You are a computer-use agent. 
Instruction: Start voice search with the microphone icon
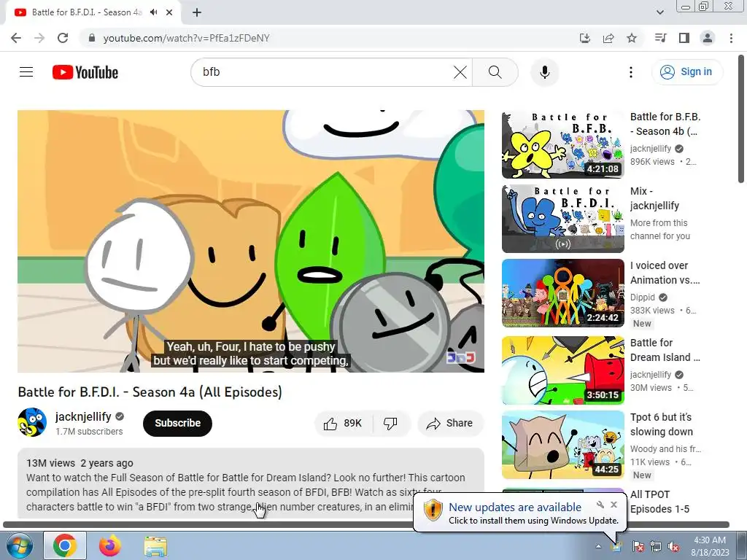coord(544,72)
